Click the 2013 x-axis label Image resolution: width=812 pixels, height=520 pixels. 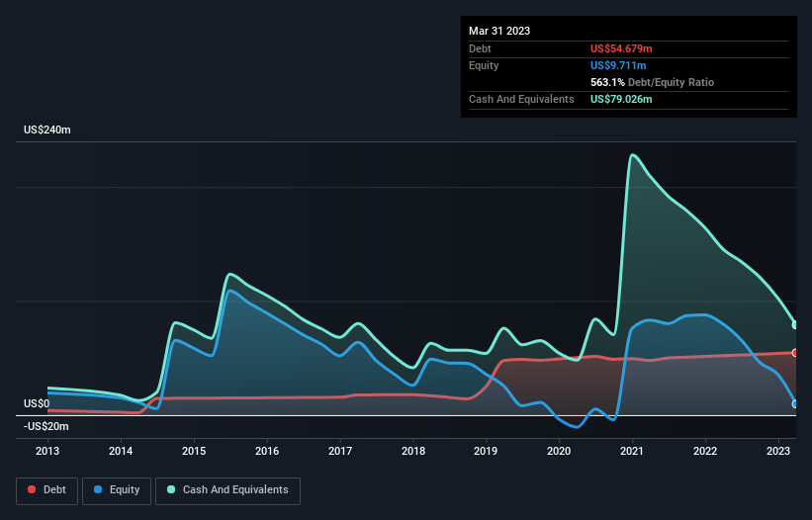[x=47, y=451]
